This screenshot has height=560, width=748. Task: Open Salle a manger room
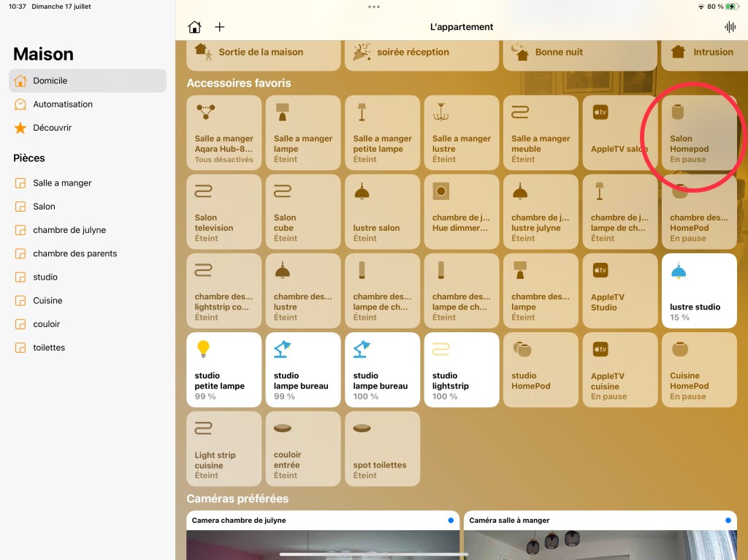[x=62, y=183]
